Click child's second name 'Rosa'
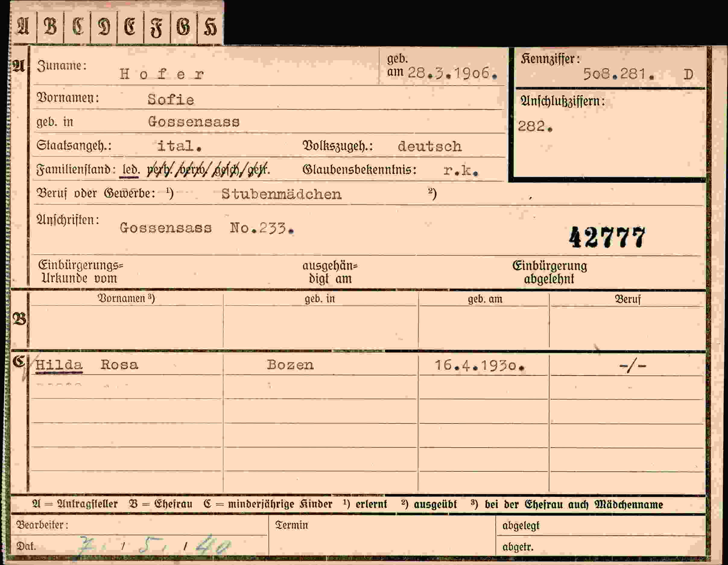 point(119,365)
